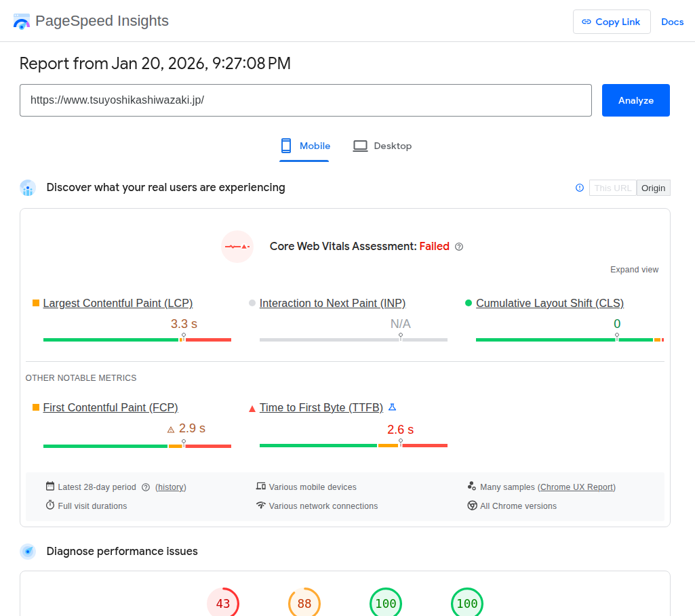Click the Core Web Vitals assessment badge icon
Viewport: 695px width, 616px height.
[x=237, y=246]
